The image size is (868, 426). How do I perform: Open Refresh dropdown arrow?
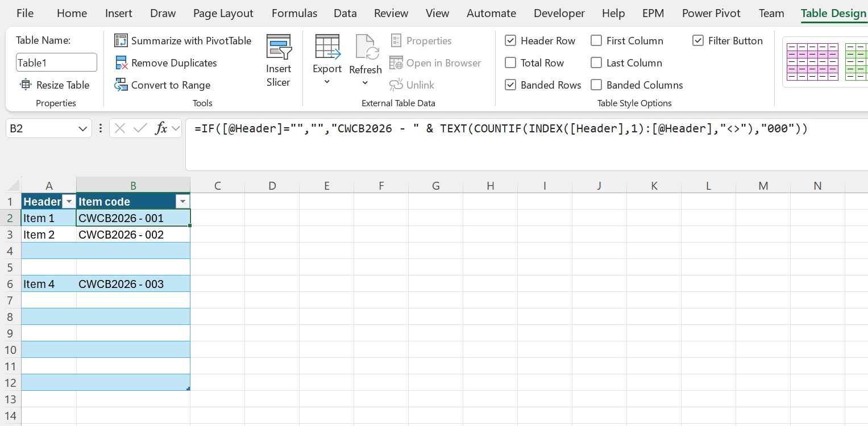[x=365, y=83]
